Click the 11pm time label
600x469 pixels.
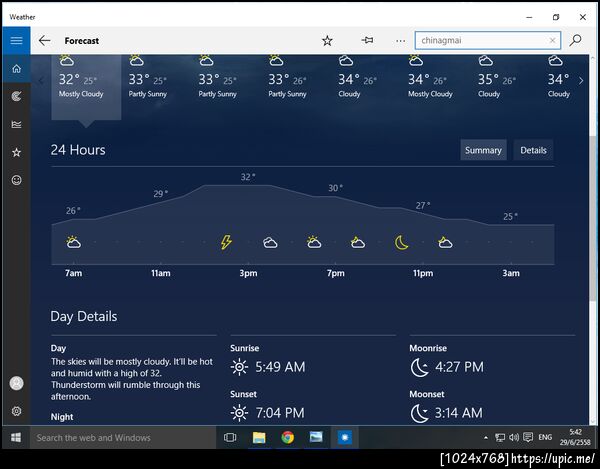pos(423,273)
